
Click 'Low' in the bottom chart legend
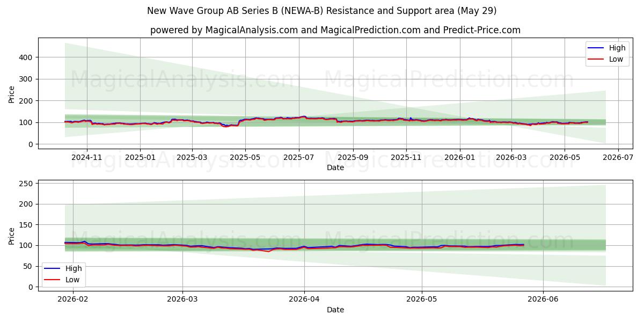pos(72,280)
